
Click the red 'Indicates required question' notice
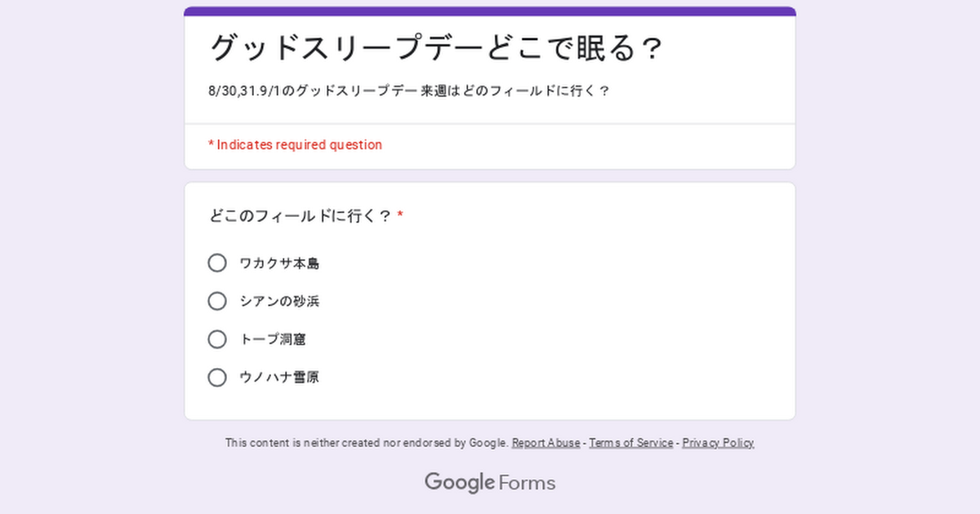[296, 145]
